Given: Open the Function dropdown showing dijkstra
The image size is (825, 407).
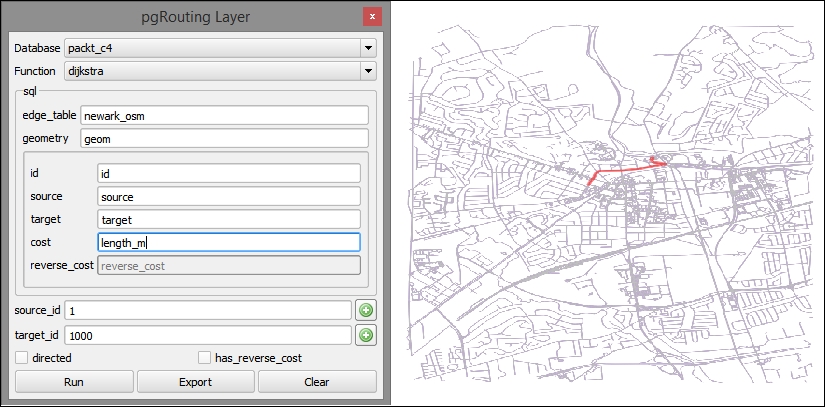Looking at the screenshot, I should (220, 70).
